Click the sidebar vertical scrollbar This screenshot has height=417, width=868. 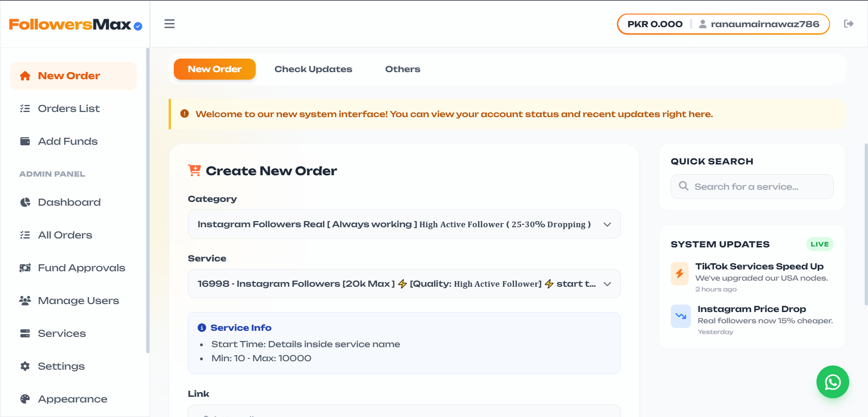(148, 201)
